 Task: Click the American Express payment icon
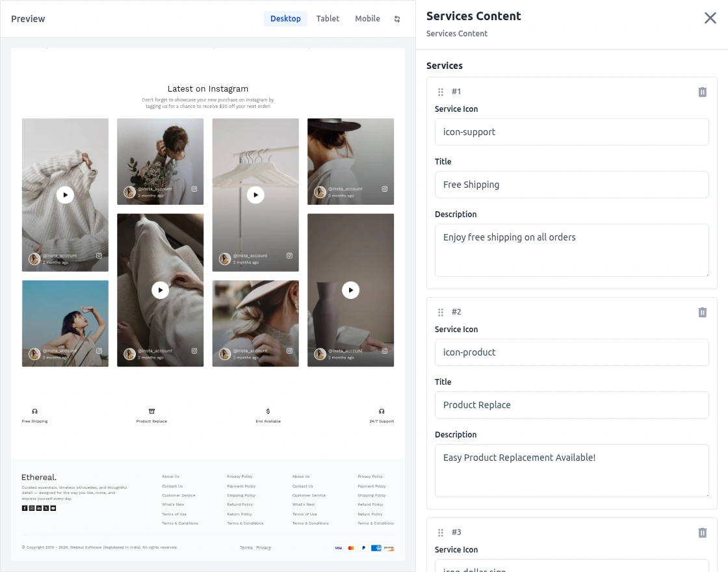pyautogui.click(x=376, y=548)
